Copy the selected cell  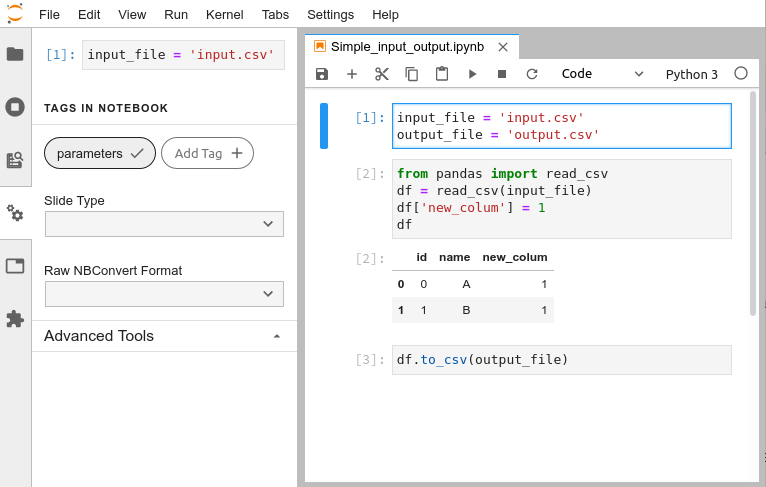coord(412,74)
